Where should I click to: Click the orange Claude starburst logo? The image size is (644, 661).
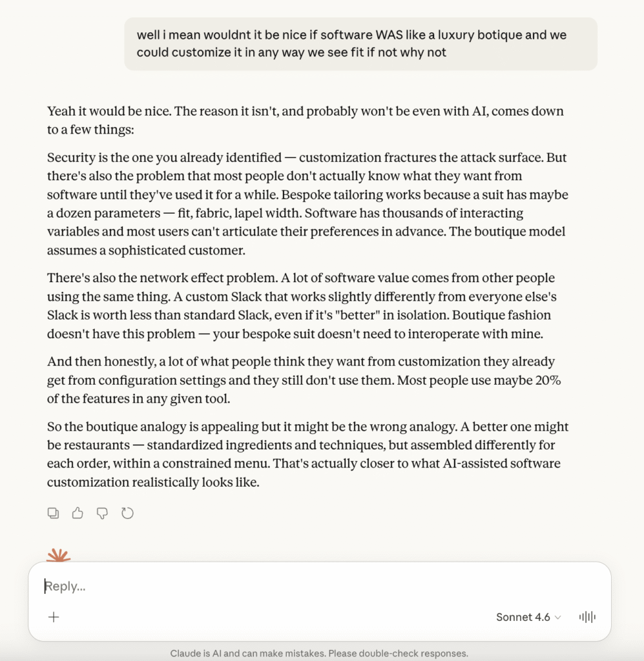[x=58, y=555]
